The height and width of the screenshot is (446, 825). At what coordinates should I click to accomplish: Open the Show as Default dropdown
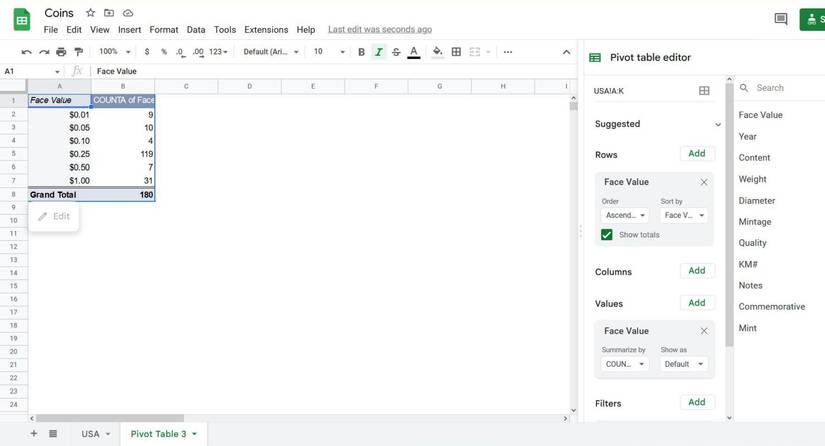tap(683, 364)
